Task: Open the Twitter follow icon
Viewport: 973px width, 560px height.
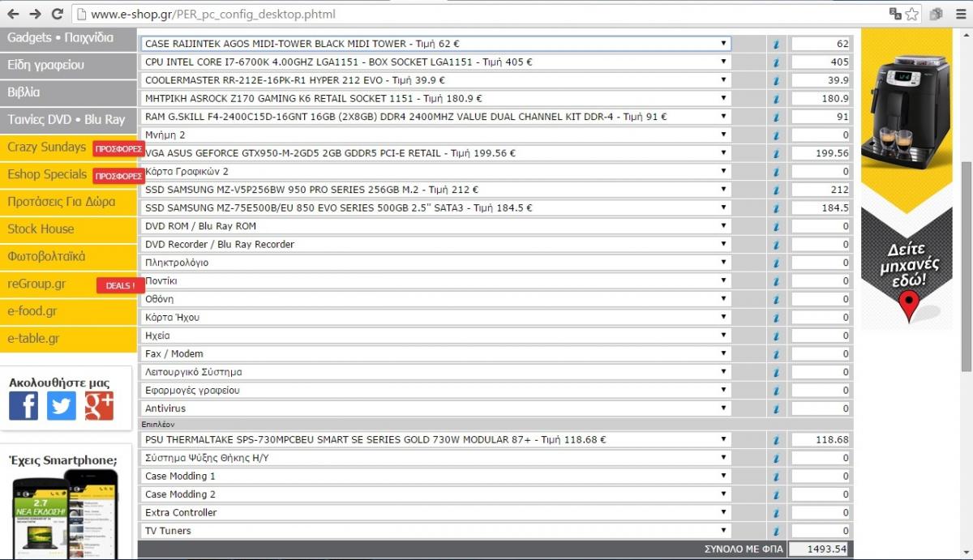Action: click(62, 405)
